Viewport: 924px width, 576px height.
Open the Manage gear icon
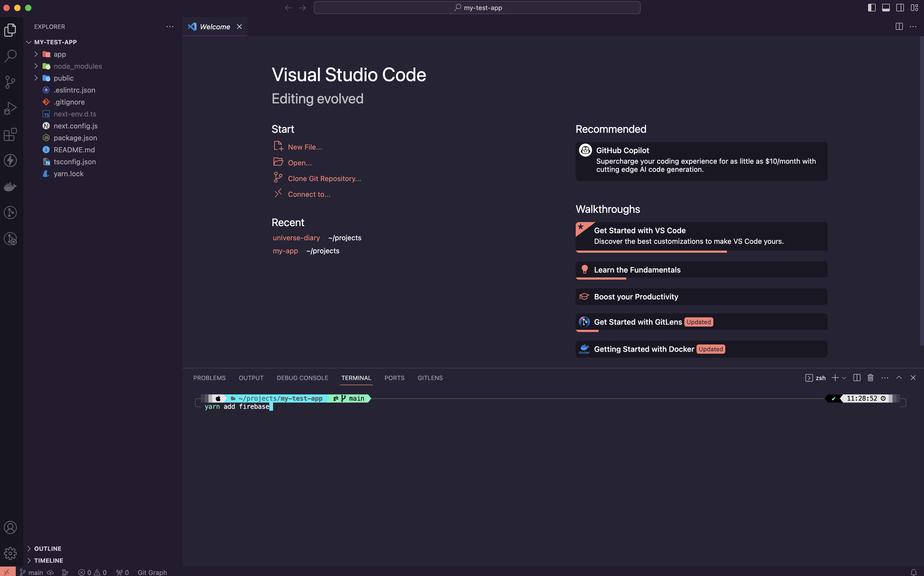coord(10,553)
